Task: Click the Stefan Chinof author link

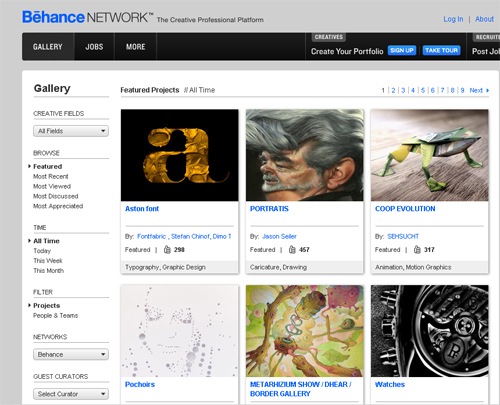Action: click(x=190, y=236)
